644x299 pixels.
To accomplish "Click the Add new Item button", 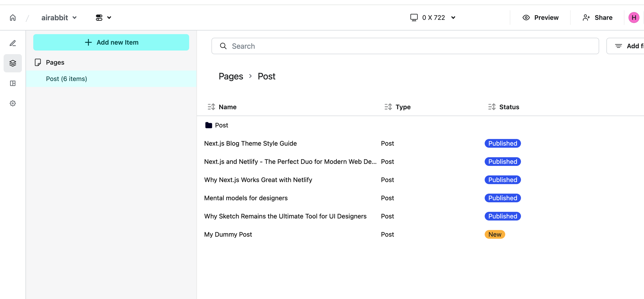I will (x=111, y=42).
